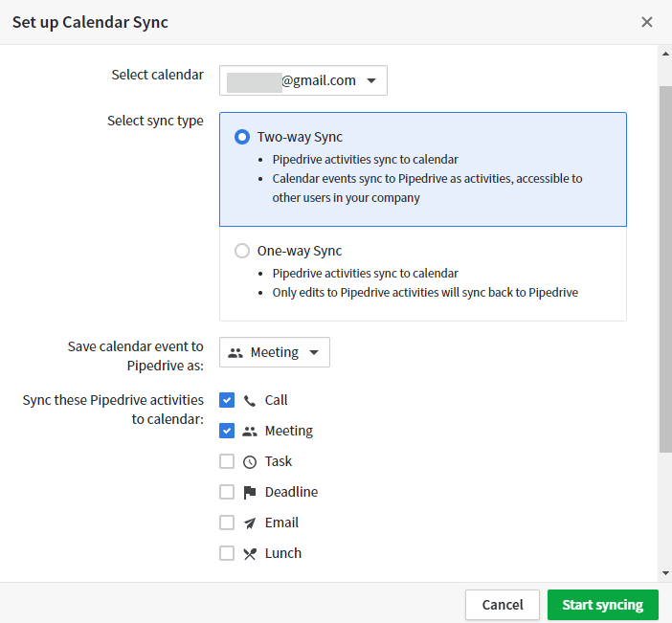The height and width of the screenshot is (623, 672).
Task: Click the caret arrow of the calendar dropdown
Action: [371, 80]
